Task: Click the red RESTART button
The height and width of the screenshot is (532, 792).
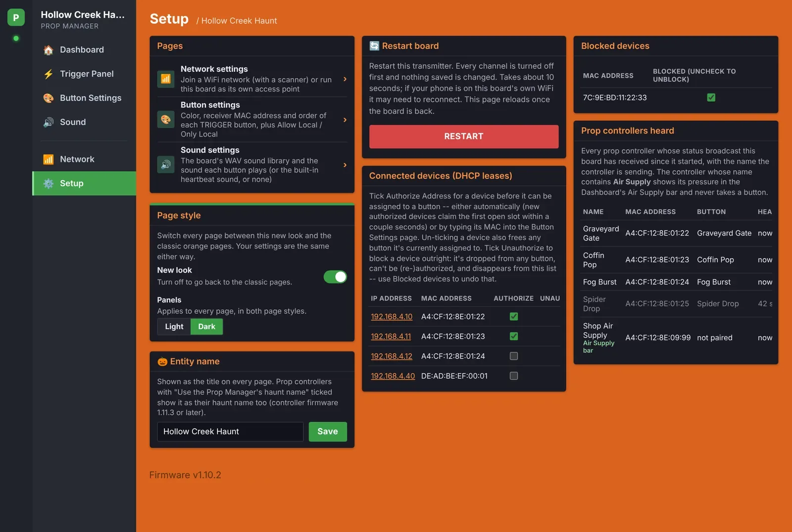Action: 464,137
